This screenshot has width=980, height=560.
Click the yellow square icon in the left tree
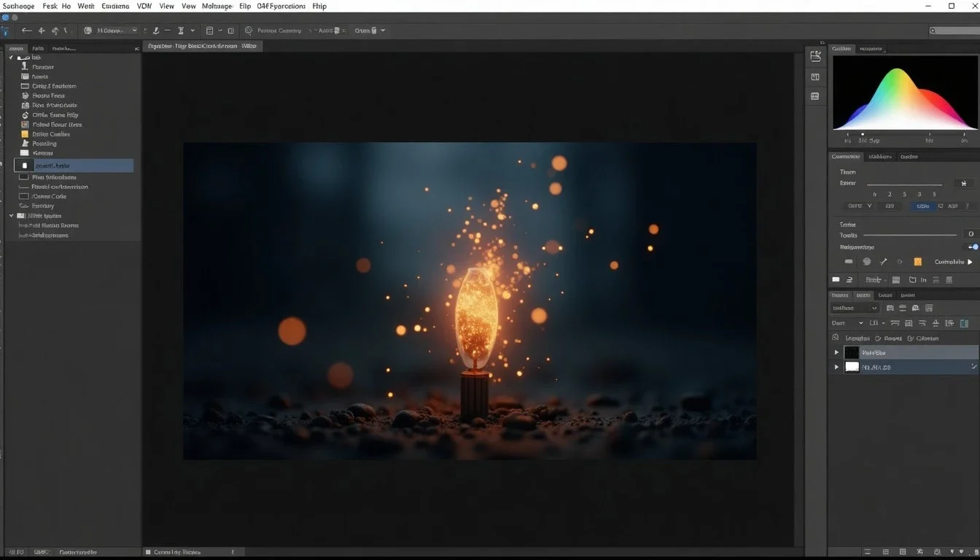point(25,134)
